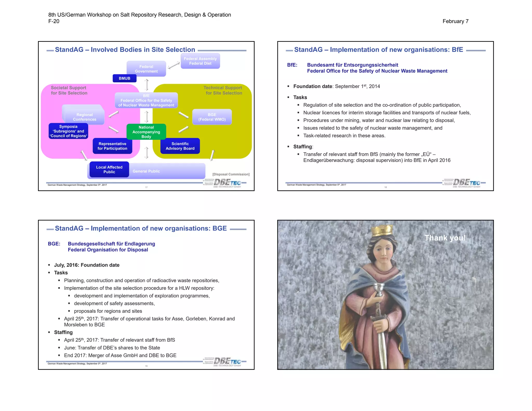This screenshot has width=532, height=411.
Task: Select the National Accompanying Body box
Action: pos(146,132)
